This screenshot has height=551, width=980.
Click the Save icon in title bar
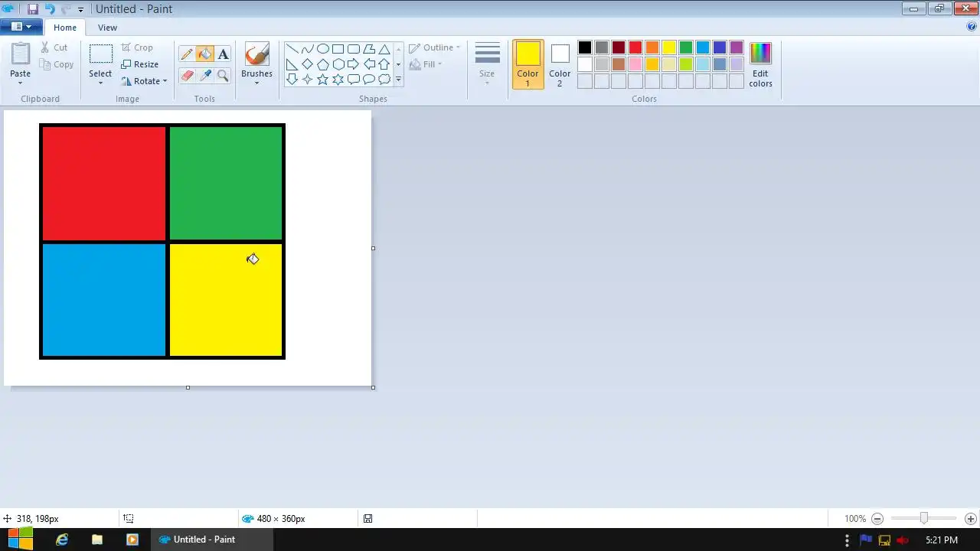(33, 9)
